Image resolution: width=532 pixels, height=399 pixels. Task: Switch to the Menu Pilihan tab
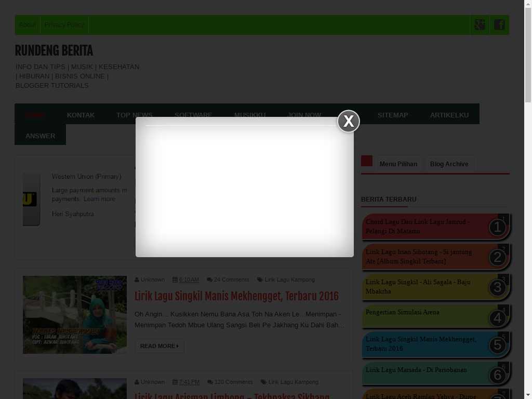pyautogui.click(x=398, y=164)
